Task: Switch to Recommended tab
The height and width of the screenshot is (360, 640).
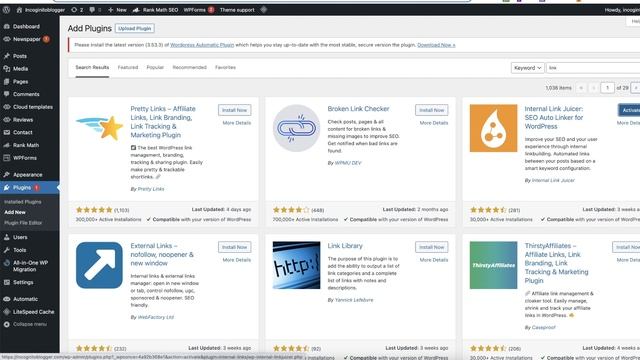Action: pos(189,67)
